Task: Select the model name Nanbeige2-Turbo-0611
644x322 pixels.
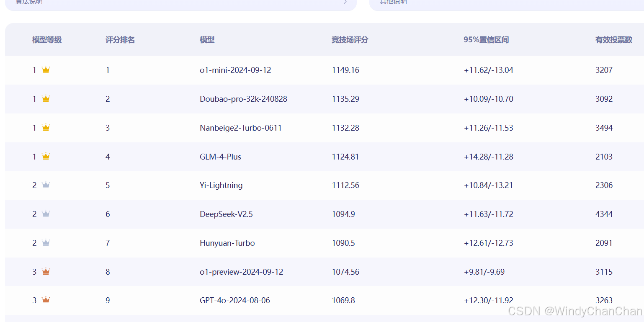Action: click(241, 128)
